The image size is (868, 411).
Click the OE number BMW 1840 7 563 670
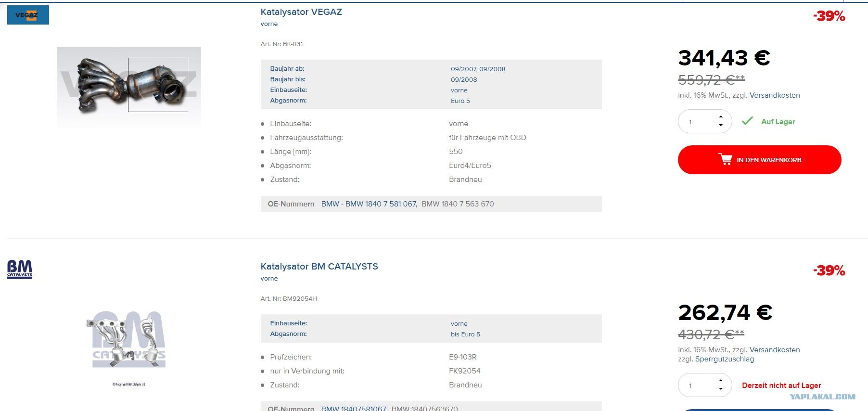pyautogui.click(x=458, y=204)
